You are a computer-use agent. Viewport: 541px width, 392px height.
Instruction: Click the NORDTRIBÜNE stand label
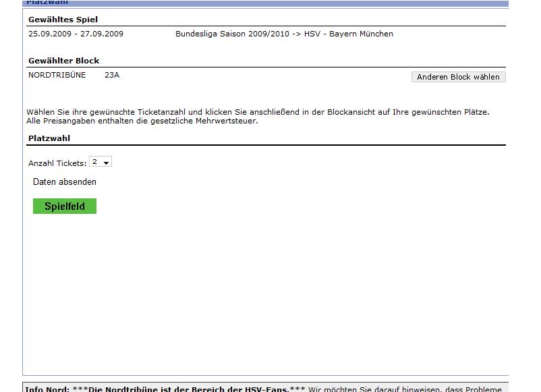(x=57, y=75)
